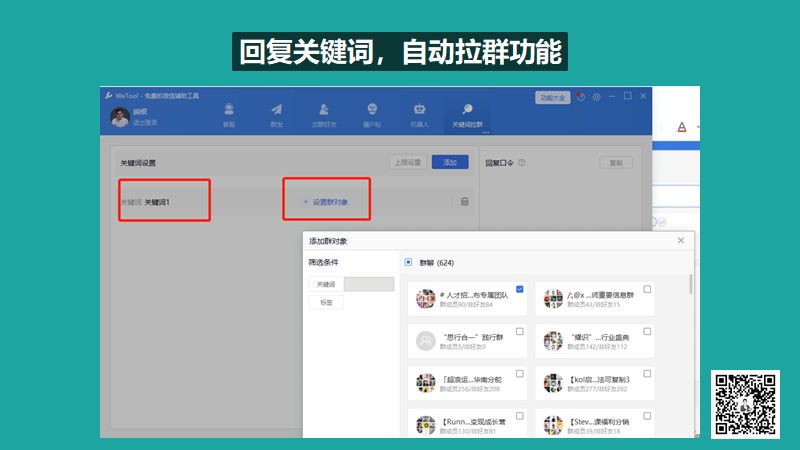This screenshot has width=800, height=450.
Task: Open the 客服 customer service tab icon
Action: [x=229, y=113]
